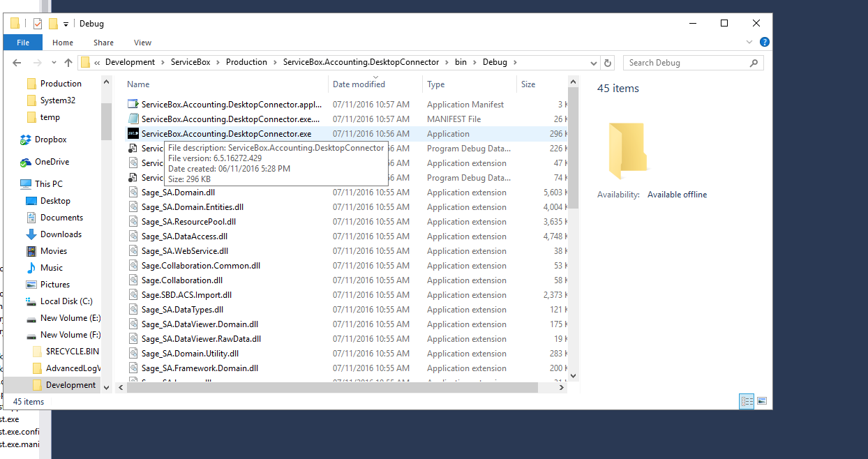868x459 pixels.
Task: Select the temp folder in the navigation pane
Action: [x=50, y=117]
